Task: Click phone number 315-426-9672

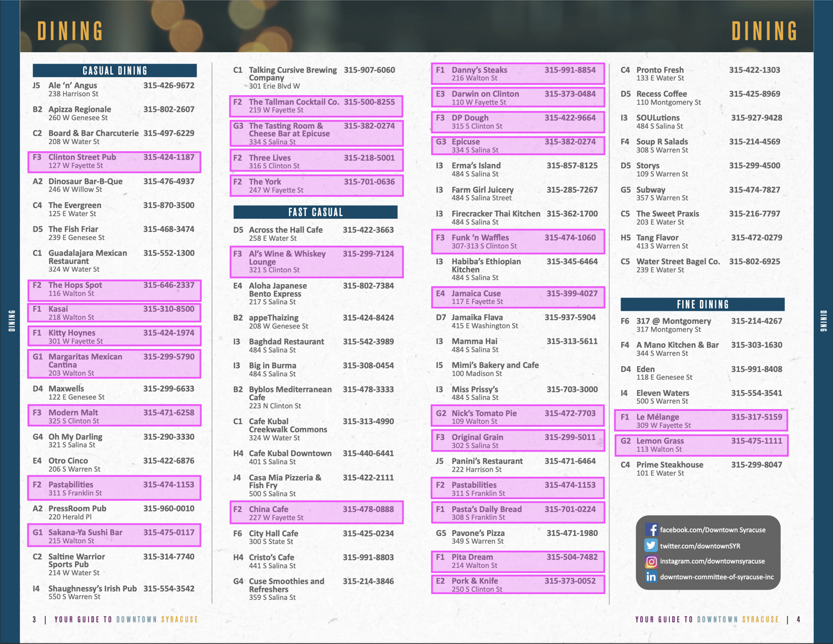Action: pos(169,85)
